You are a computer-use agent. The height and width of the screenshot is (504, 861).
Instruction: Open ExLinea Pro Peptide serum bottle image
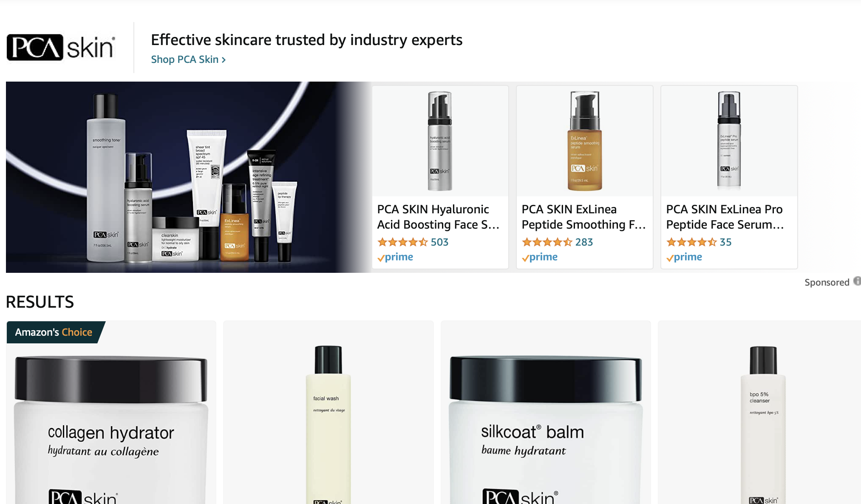pyautogui.click(x=729, y=141)
